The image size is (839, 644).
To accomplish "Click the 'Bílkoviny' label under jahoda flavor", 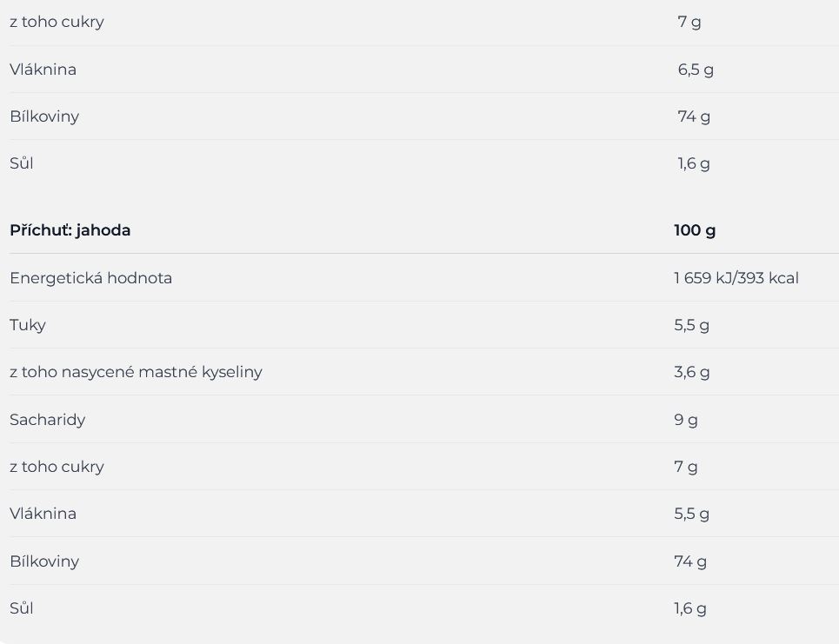I will pyautogui.click(x=44, y=561).
